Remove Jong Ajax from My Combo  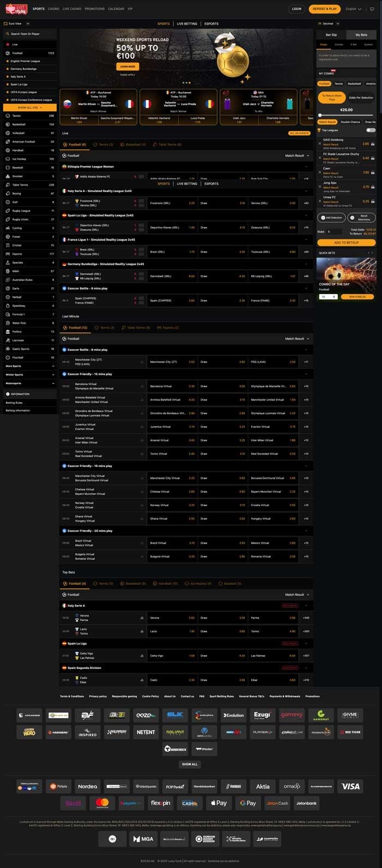tap(320, 187)
